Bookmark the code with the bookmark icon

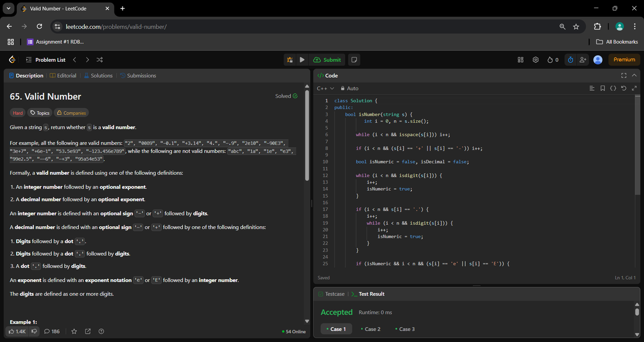pyautogui.click(x=602, y=88)
